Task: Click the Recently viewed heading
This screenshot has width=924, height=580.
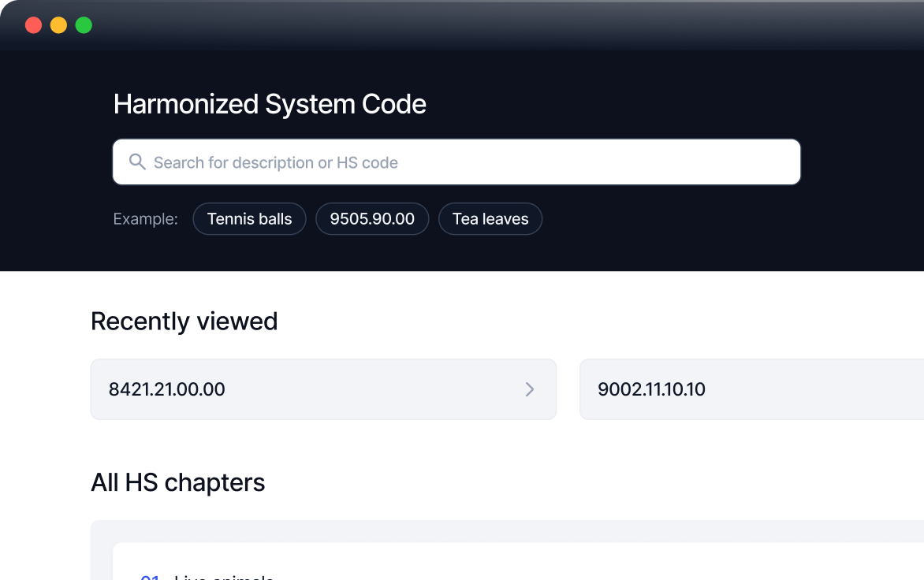Action: 184,322
